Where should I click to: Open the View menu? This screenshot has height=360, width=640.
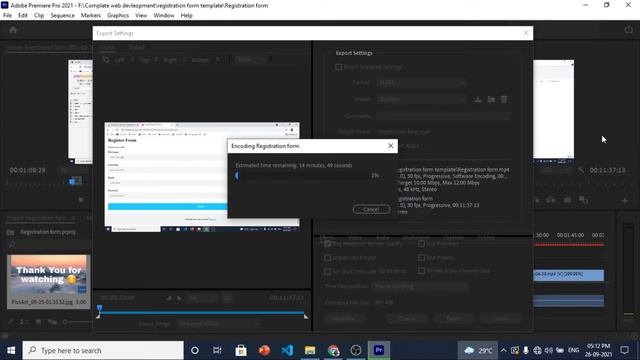coord(141,16)
